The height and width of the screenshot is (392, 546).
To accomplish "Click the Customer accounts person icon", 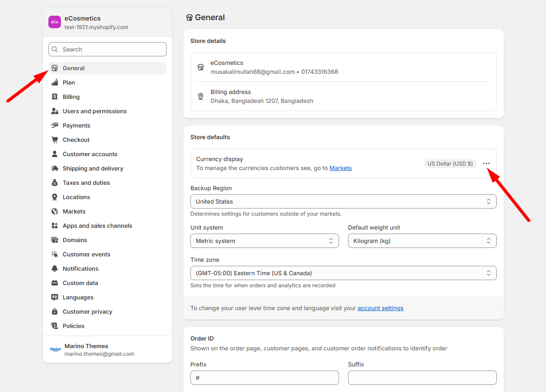I will [55, 154].
